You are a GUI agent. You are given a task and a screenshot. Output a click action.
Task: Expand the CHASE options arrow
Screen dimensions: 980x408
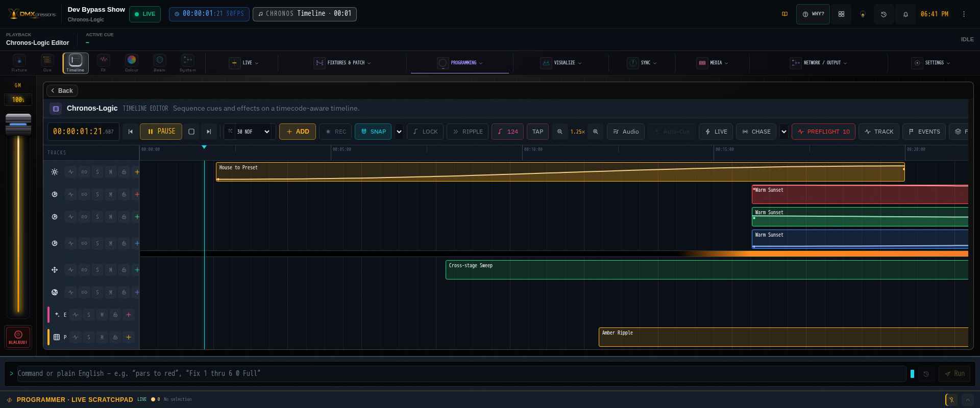(x=784, y=132)
